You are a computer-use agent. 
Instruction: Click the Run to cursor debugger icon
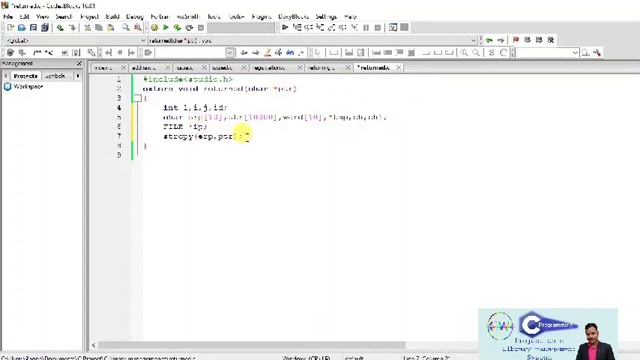coord(297,27)
